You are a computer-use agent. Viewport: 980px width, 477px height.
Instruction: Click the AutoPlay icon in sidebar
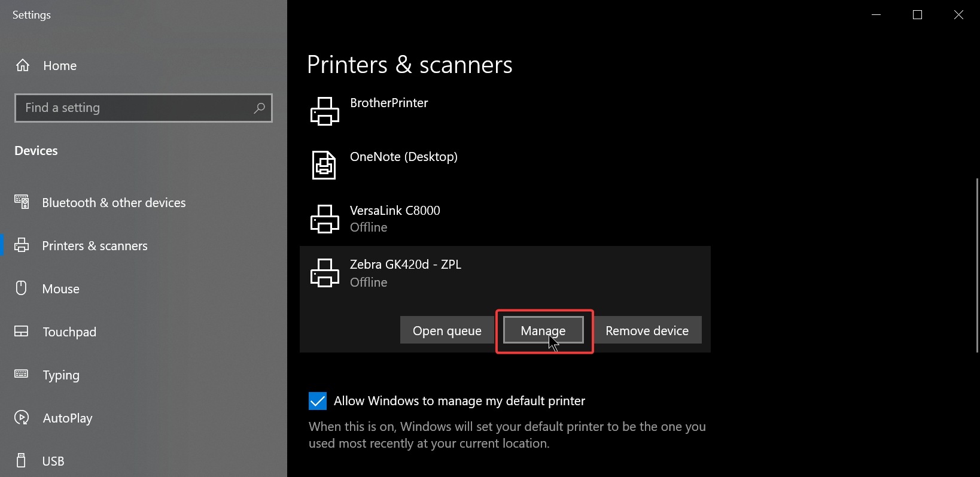(x=22, y=418)
